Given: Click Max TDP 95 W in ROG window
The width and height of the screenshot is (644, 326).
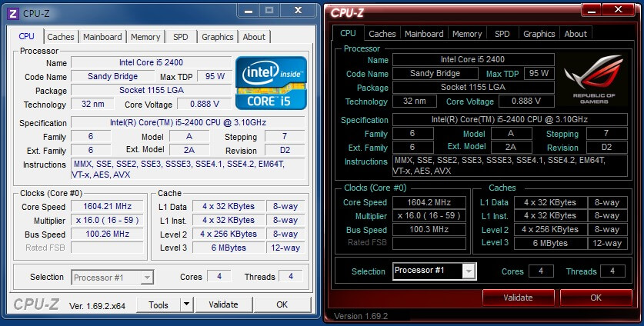Looking at the screenshot, I should [x=539, y=73].
